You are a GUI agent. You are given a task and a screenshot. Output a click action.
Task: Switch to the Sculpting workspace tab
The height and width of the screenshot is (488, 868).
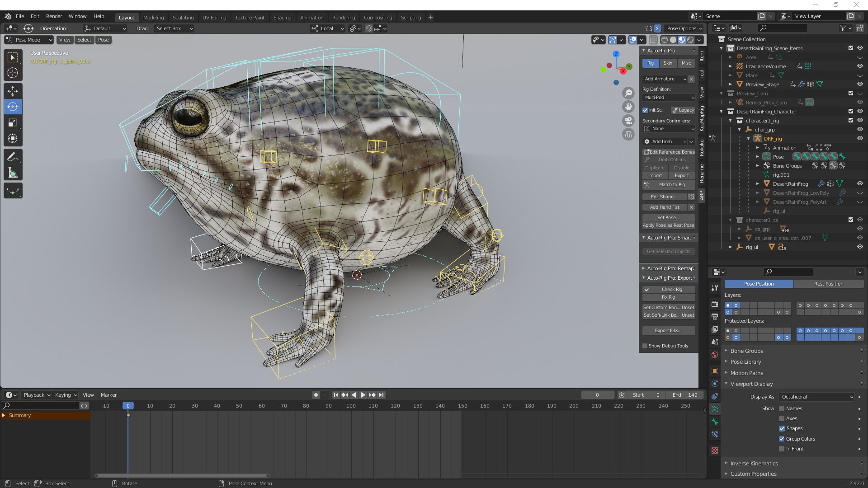pyautogui.click(x=183, y=18)
